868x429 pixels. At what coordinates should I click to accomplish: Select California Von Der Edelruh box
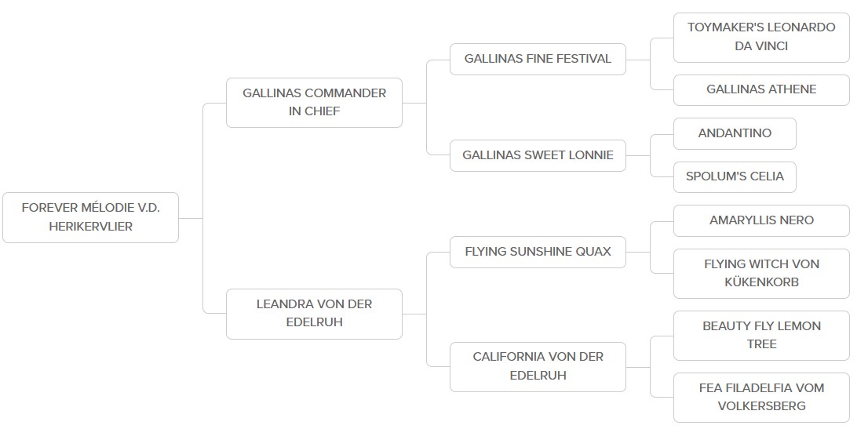(x=538, y=366)
